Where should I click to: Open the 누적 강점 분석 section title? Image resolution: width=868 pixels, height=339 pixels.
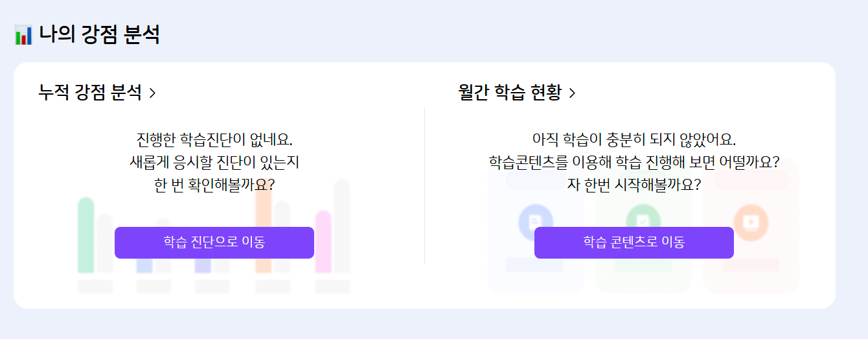(x=90, y=93)
